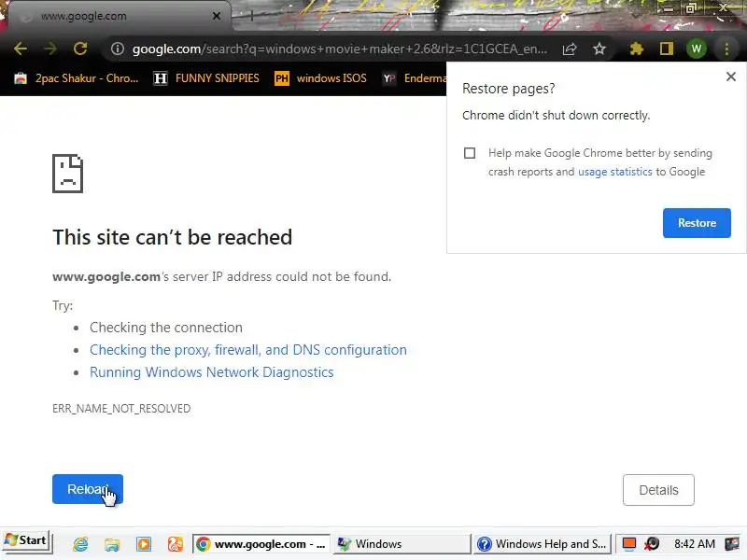Viewport: 747px width, 560px height.
Task: Dismiss the Restore pages popup
Action: [731, 77]
